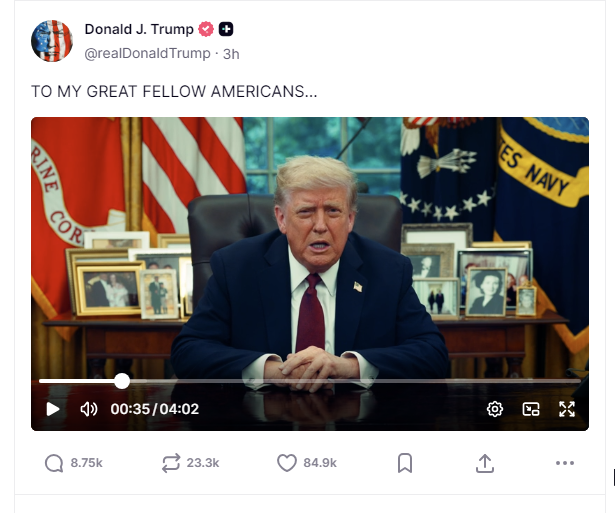
Task: Click the black plus badge beside the name
Action: pos(226,29)
